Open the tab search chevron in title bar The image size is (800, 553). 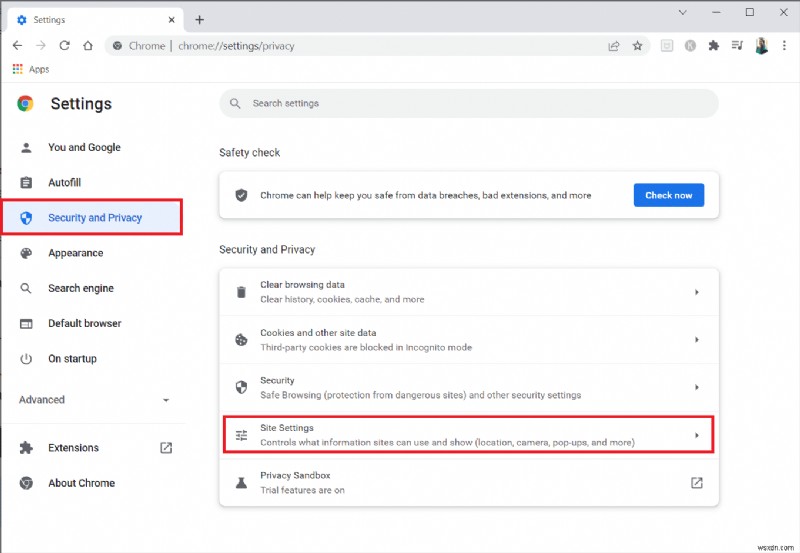683,12
